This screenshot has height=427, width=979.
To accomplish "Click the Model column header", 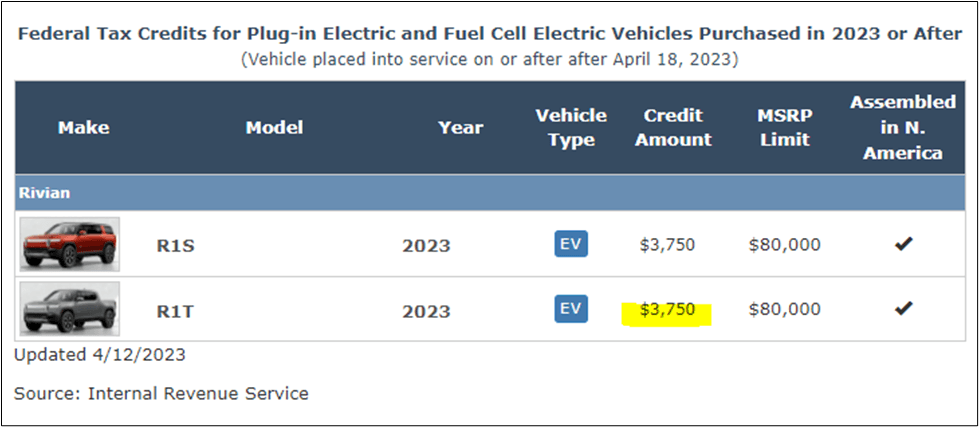I will [274, 128].
